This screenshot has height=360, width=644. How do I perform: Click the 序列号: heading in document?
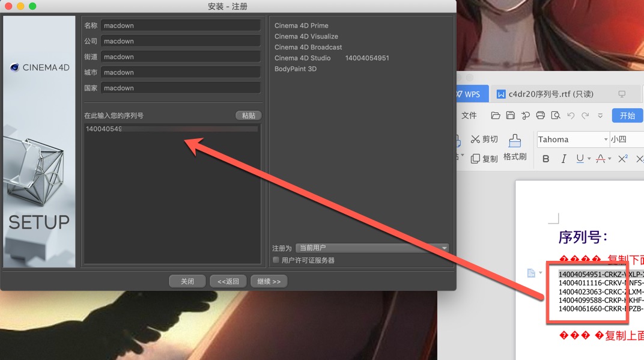pos(583,237)
